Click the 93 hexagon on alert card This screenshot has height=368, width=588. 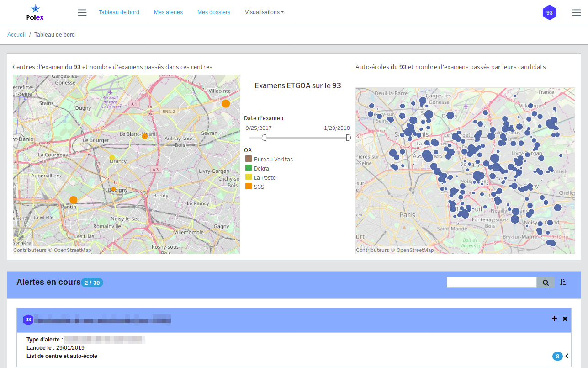[28, 320]
